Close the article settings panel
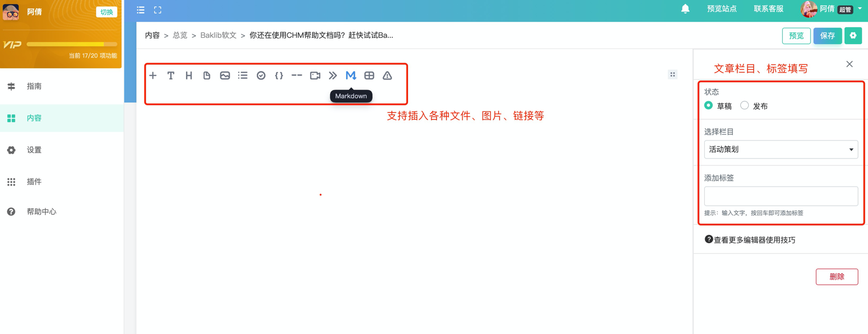Screen dimensions: 868x334 click(849, 64)
